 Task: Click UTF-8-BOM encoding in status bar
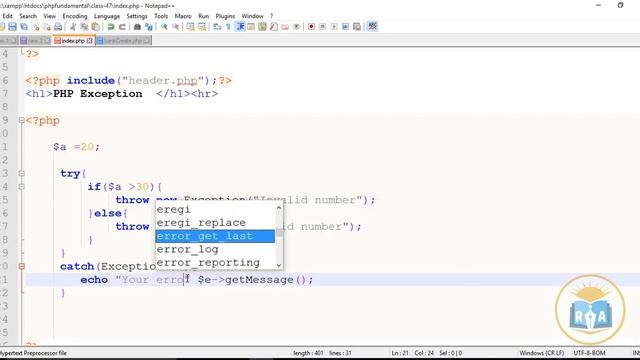click(x=589, y=353)
